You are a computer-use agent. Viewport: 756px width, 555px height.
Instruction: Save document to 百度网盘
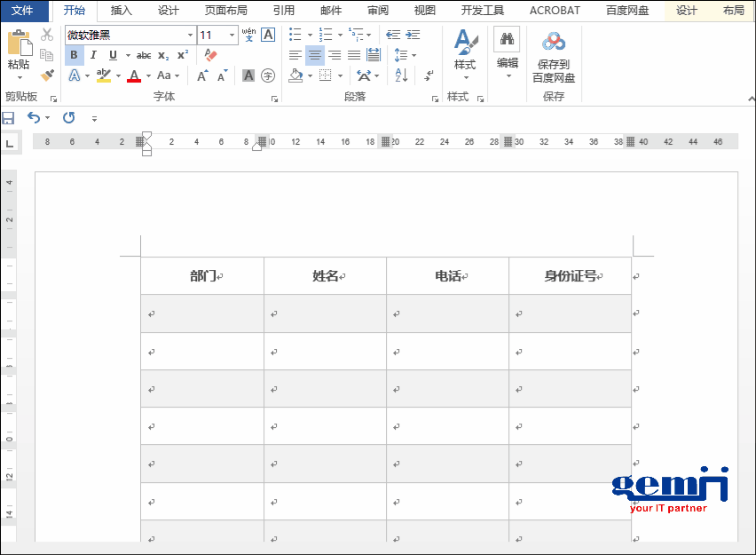(x=552, y=56)
